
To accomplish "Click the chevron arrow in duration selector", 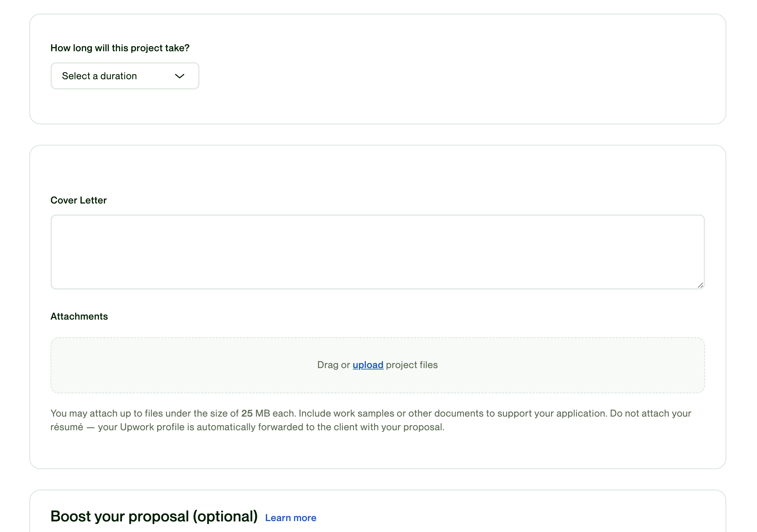I will (x=180, y=76).
